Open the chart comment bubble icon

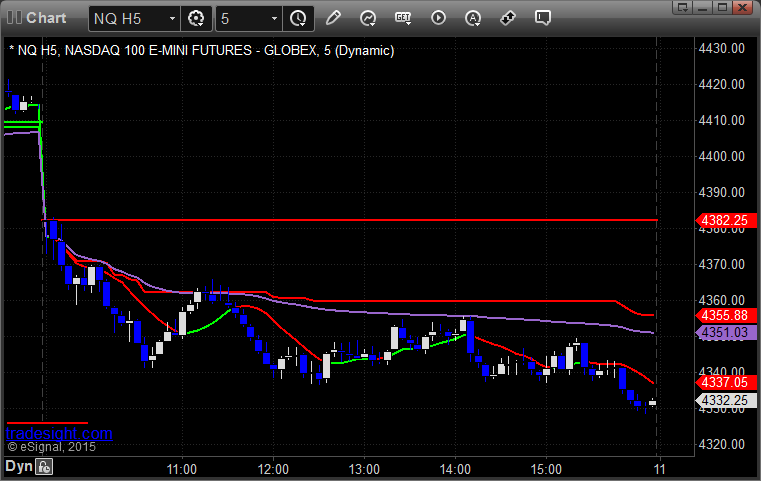click(x=543, y=18)
